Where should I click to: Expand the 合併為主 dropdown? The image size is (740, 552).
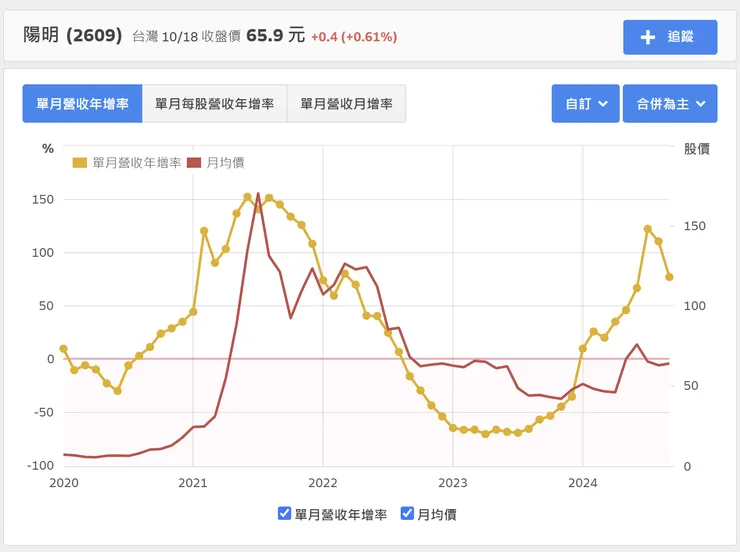click(670, 104)
